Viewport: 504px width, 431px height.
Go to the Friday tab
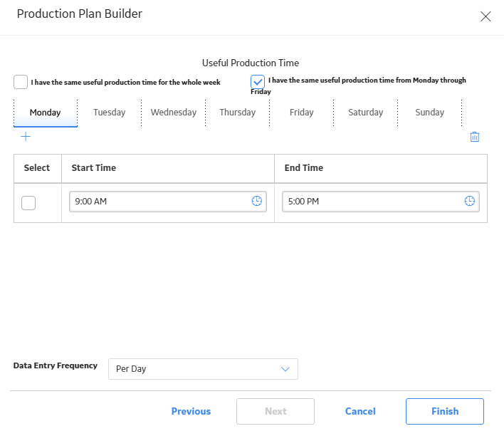click(302, 113)
